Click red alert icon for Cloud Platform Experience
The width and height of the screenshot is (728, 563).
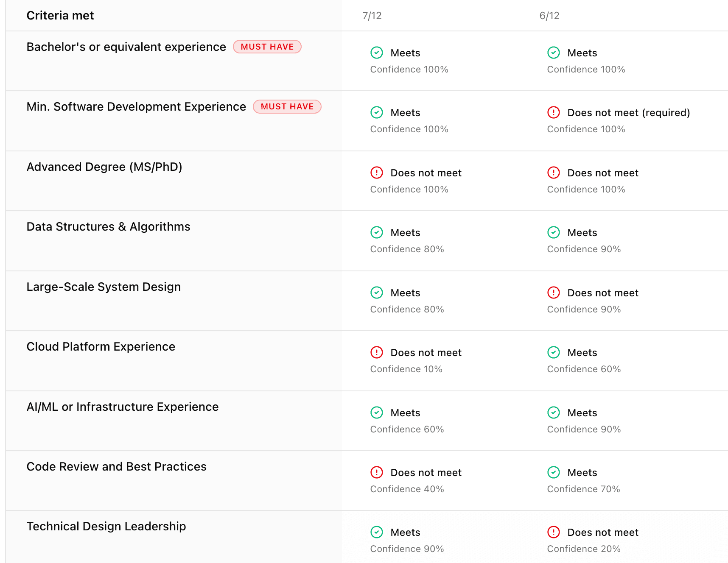click(377, 352)
